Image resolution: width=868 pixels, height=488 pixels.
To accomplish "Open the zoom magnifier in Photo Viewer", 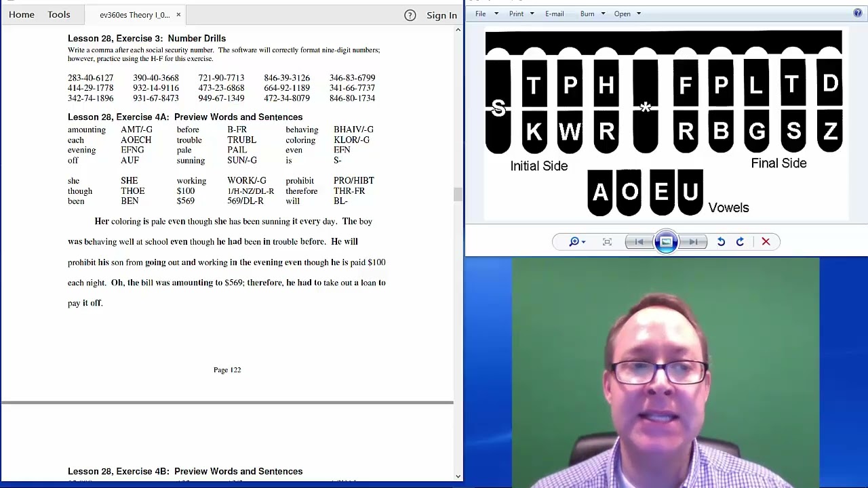I will click(574, 242).
